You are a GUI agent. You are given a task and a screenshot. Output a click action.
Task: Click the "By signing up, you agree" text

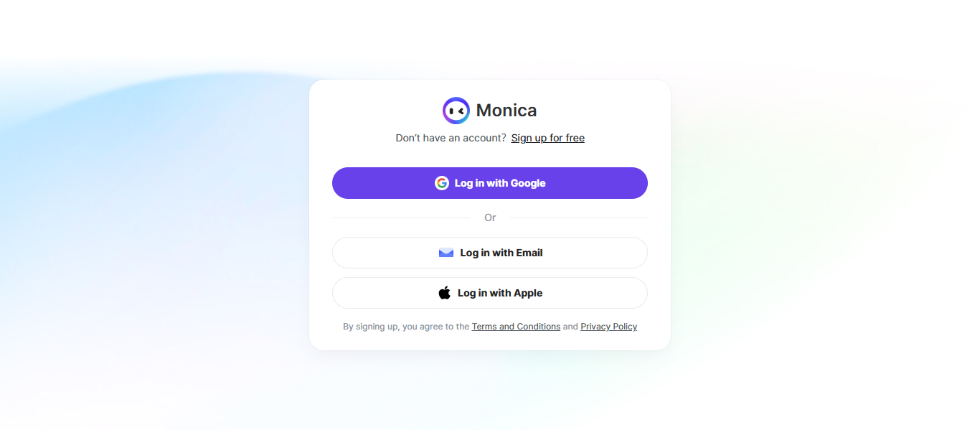pyautogui.click(x=406, y=327)
